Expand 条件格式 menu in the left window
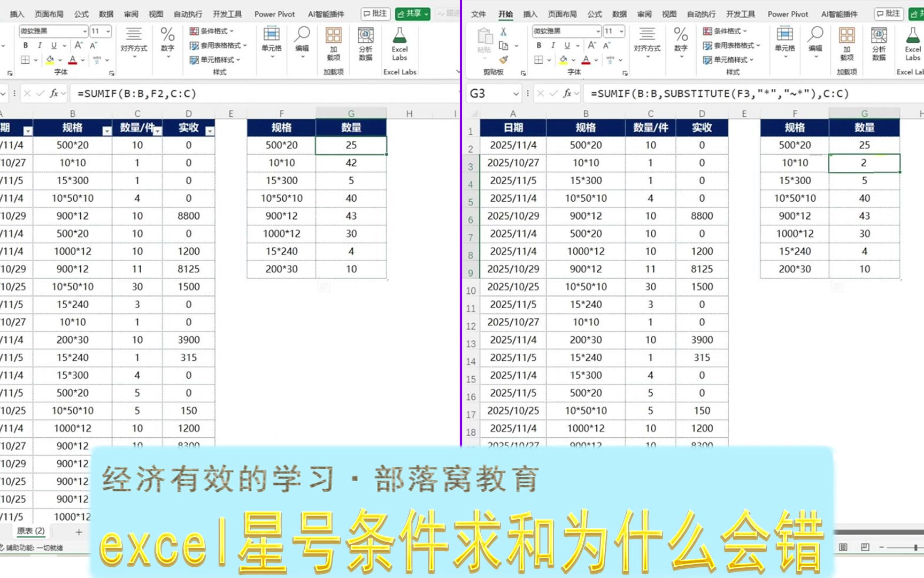The image size is (924, 578). pyautogui.click(x=212, y=31)
